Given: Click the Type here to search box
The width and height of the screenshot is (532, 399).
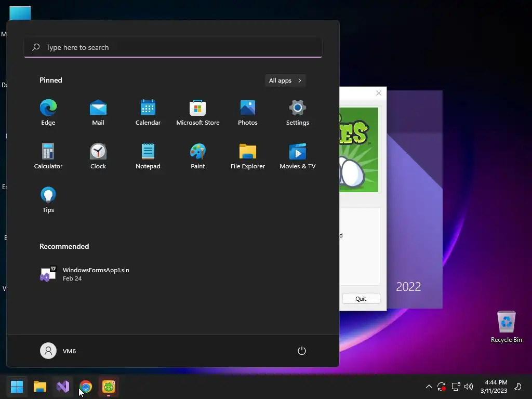Looking at the screenshot, I should pos(173,47).
